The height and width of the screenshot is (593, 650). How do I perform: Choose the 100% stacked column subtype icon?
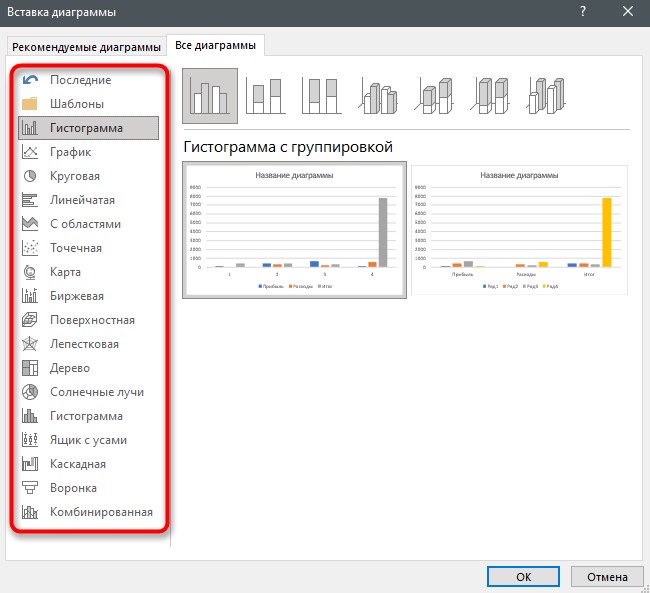[x=322, y=96]
